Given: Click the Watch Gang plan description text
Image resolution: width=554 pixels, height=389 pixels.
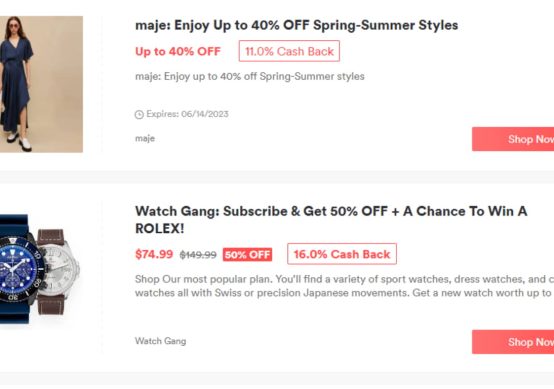Looking at the screenshot, I should pos(344,286).
